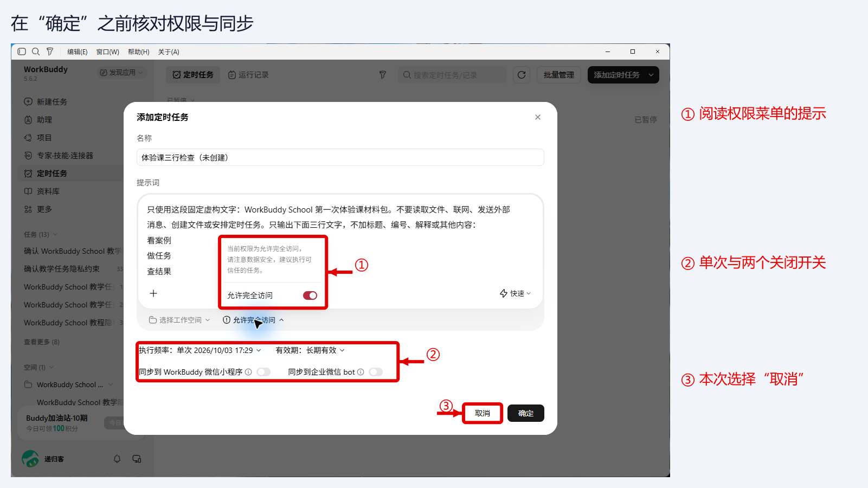Click the 取消 button

(x=483, y=413)
